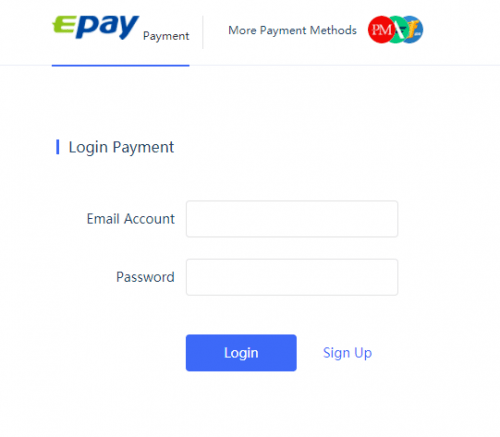Click the Login Payment heading
This screenshot has height=437, width=500.
[x=121, y=147]
